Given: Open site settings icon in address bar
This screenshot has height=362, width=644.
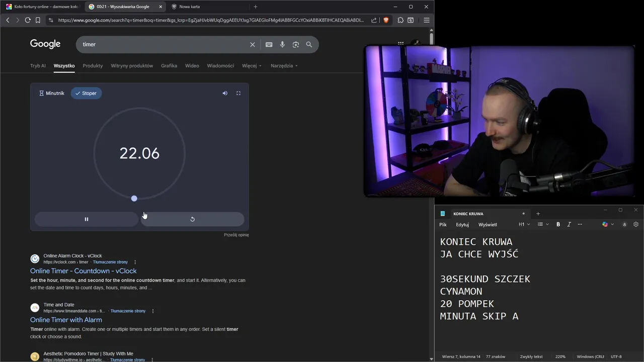Looking at the screenshot, I should click(50, 20).
